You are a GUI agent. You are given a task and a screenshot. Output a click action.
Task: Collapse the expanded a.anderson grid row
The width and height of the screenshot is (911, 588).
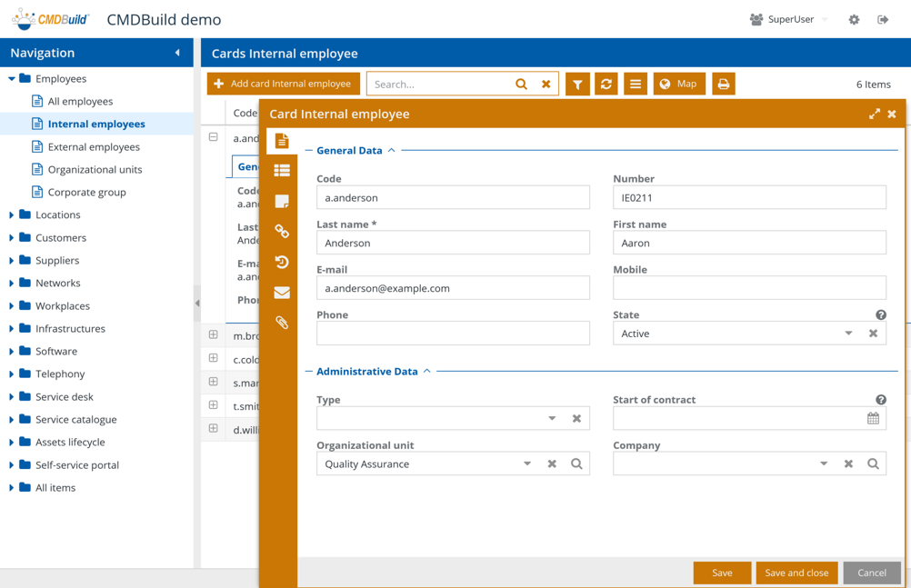click(214, 137)
